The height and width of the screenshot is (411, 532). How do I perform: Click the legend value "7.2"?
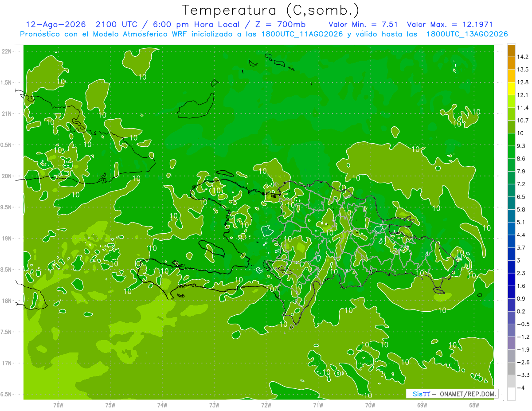521,184
